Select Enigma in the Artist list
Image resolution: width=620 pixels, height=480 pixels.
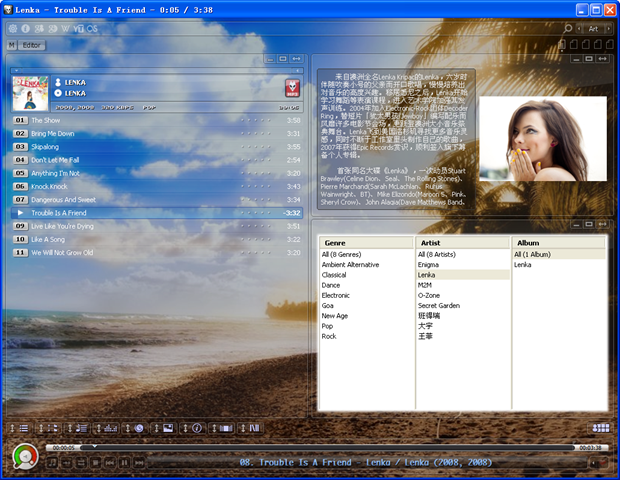(430, 264)
